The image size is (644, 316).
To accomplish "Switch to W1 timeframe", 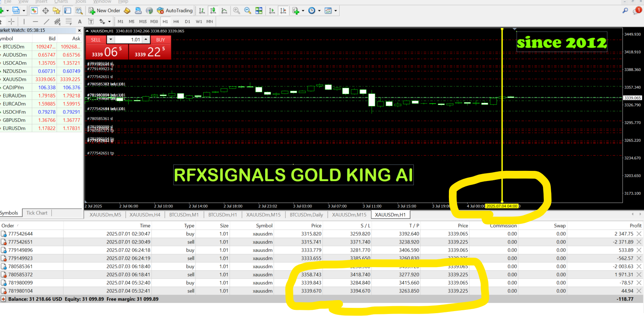I will click(199, 22).
